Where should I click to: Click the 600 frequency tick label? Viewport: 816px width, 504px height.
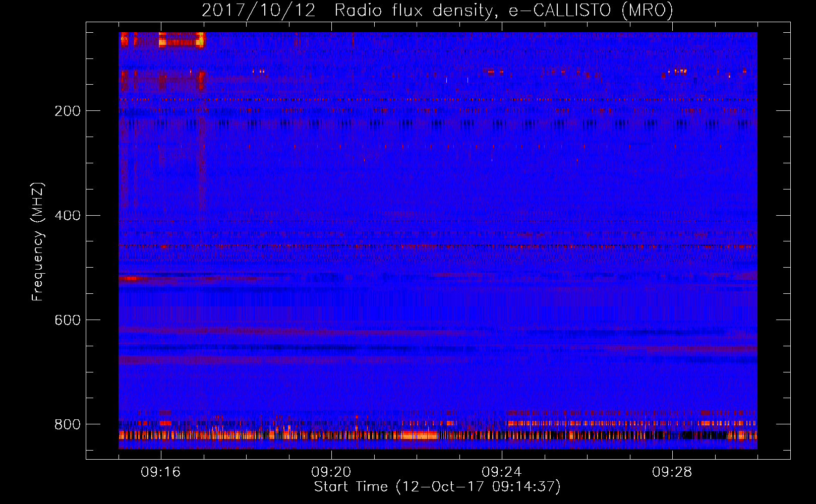(x=68, y=320)
